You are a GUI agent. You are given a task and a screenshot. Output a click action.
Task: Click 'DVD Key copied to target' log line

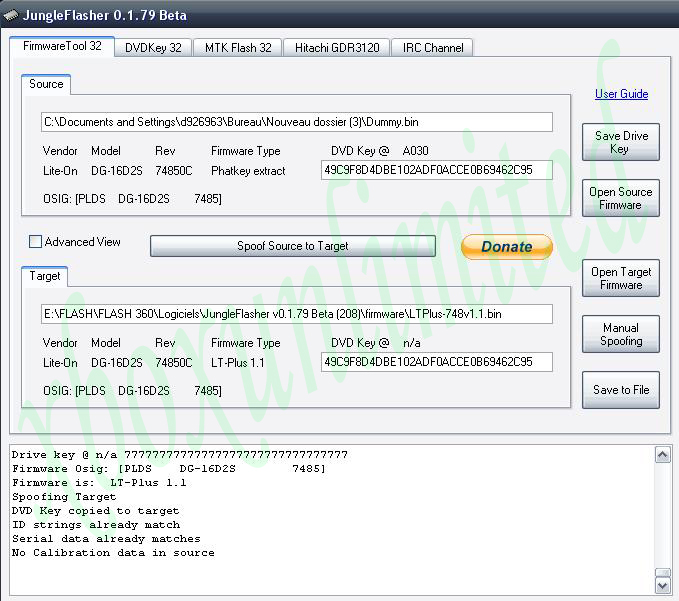pos(95,511)
